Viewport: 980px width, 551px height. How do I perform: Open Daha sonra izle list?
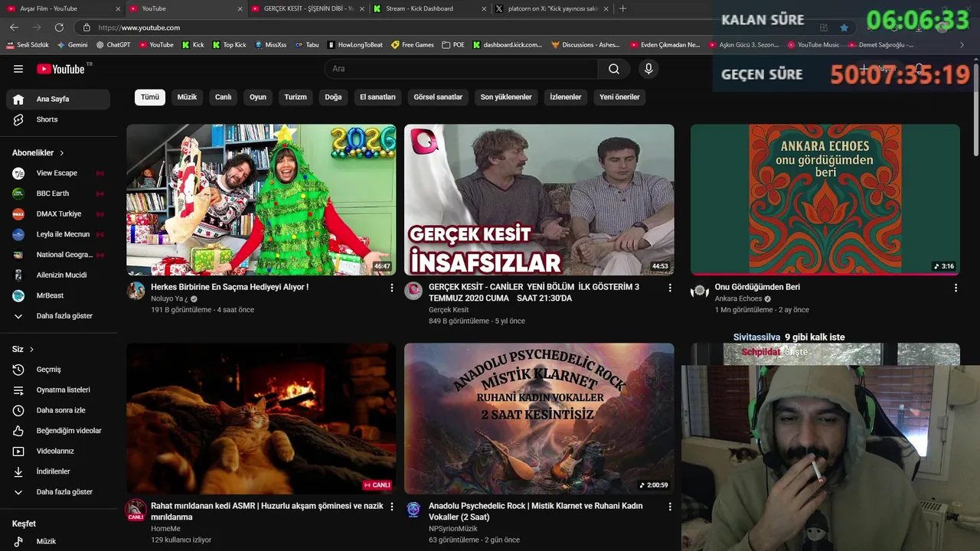click(x=58, y=410)
